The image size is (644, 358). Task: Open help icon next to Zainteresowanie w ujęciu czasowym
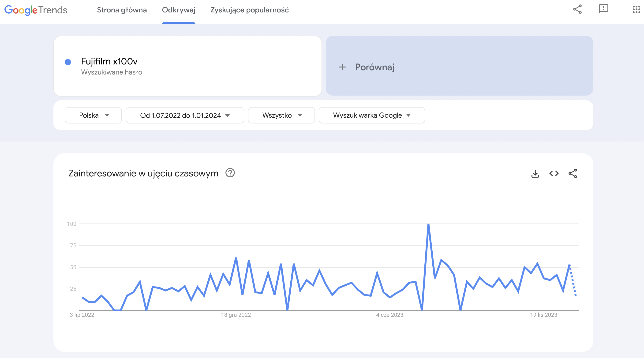(x=230, y=173)
